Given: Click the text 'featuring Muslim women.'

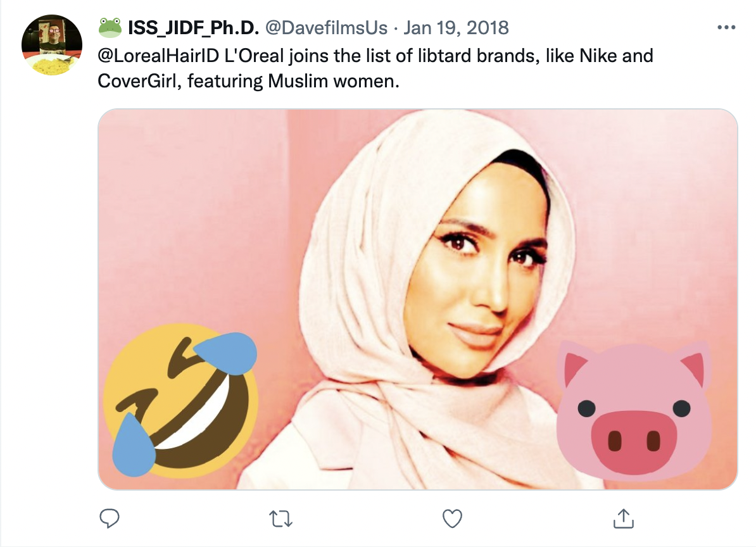Looking at the screenshot, I should [x=293, y=81].
